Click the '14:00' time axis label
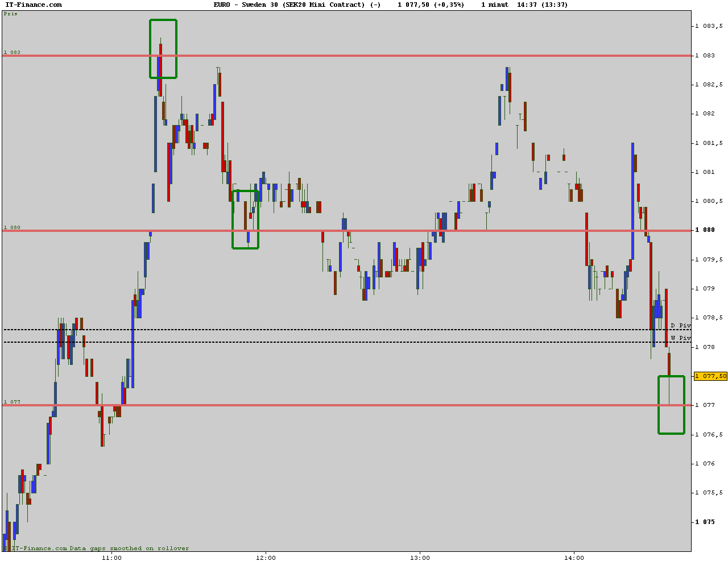The height and width of the screenshot is (582, 728). point(574,558)
